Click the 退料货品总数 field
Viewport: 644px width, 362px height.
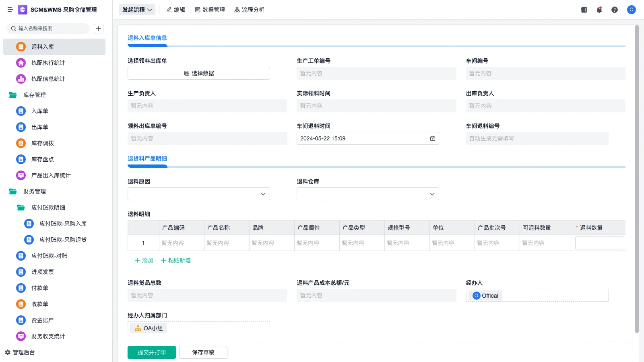click(207, 295)
